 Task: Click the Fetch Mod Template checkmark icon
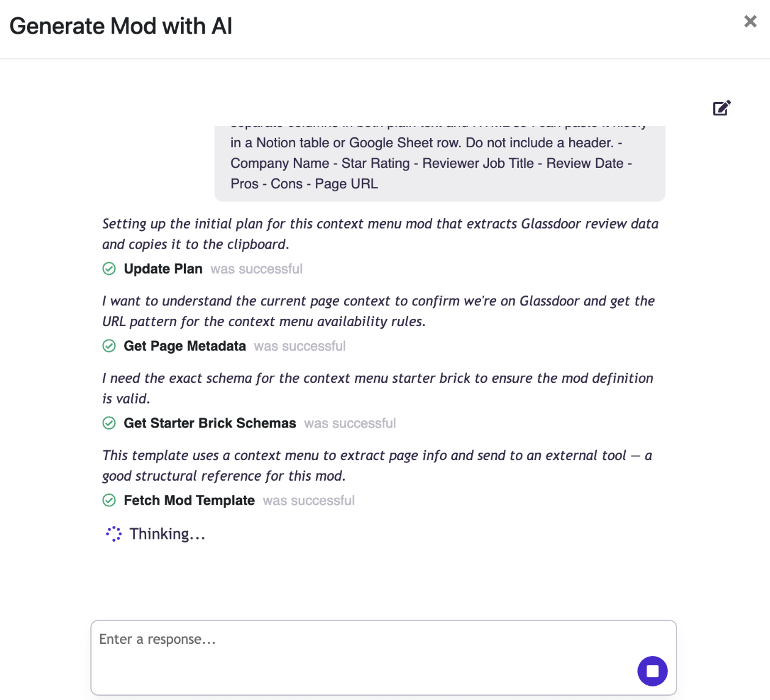coord(109,500)
